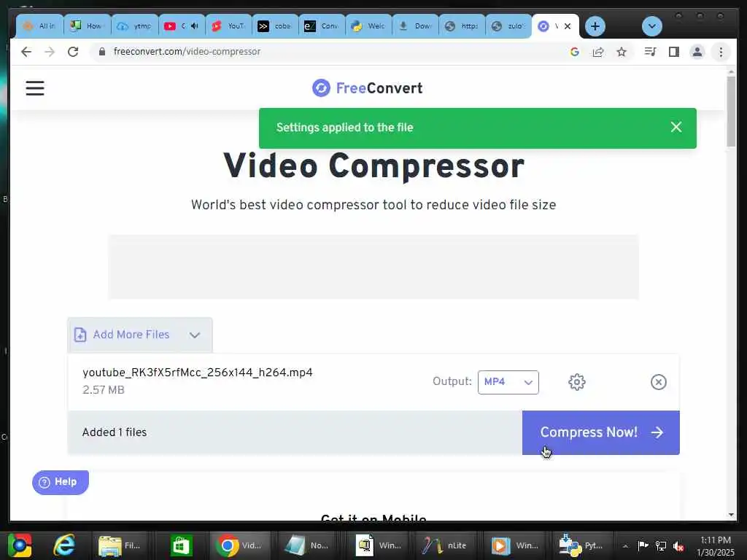
Task: Open the tab search dropdown
Action: 652,26
